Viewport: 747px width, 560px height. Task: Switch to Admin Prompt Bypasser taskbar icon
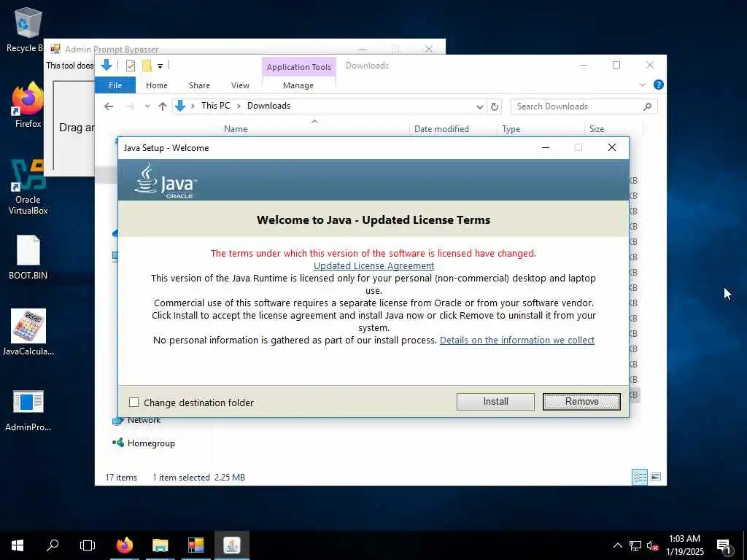point(196,545)
